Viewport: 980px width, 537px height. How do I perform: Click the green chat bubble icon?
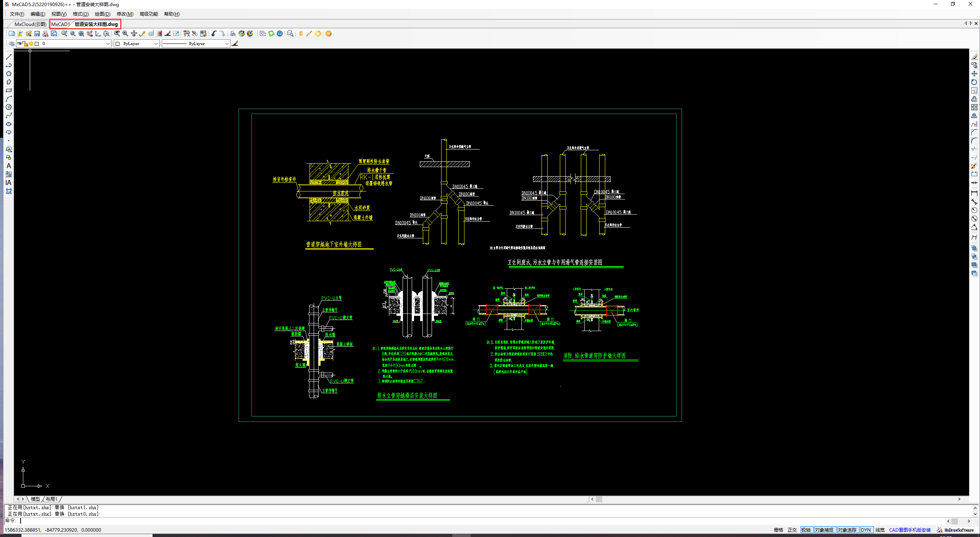(271, 34)
